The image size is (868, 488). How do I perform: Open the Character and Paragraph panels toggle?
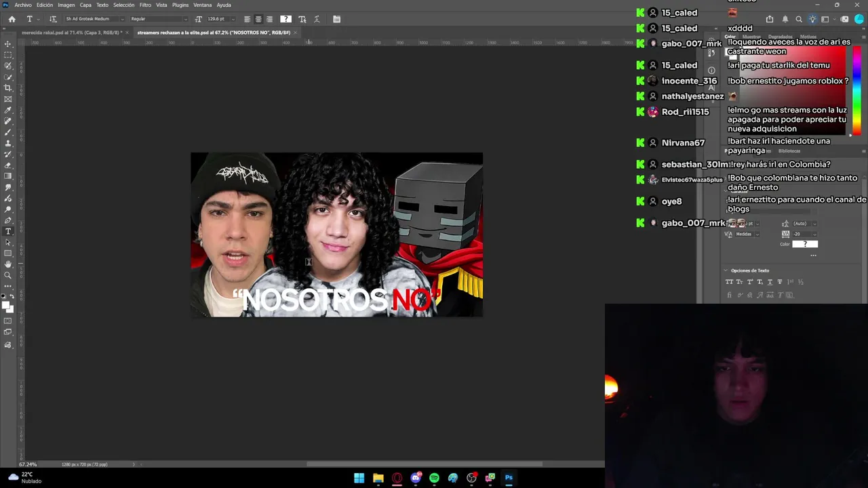(x=336, y=19)
